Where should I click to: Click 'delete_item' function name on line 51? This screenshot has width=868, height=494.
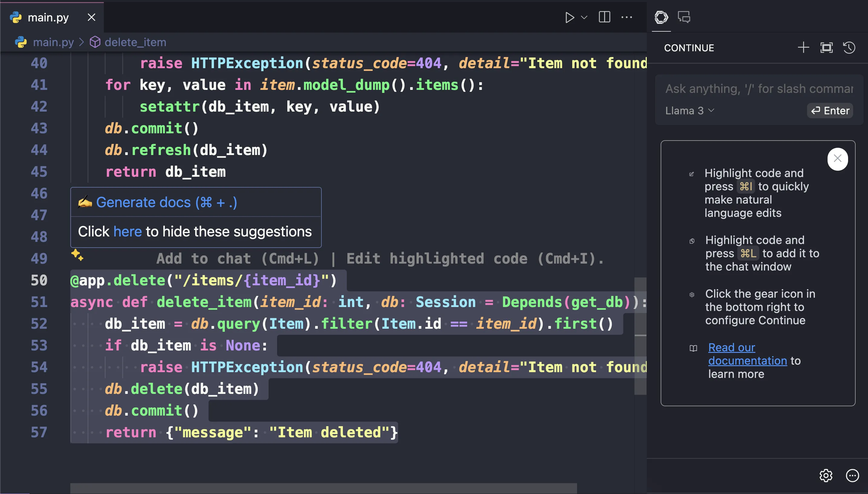tap(204, 302)
